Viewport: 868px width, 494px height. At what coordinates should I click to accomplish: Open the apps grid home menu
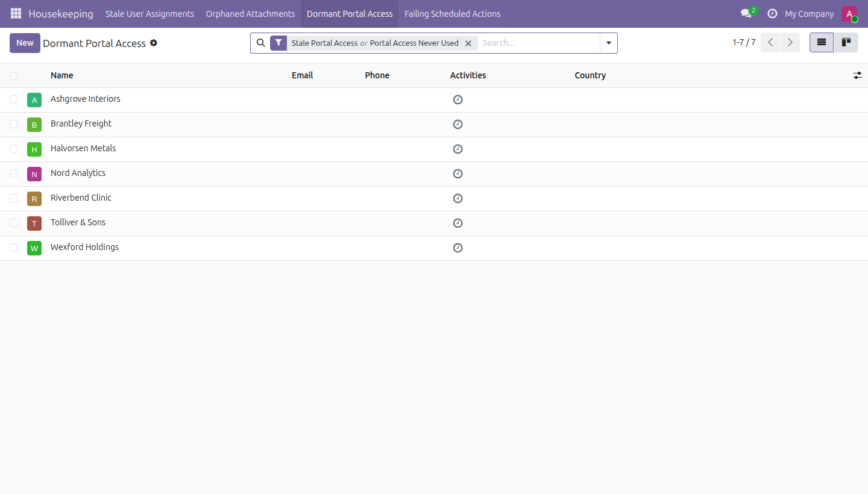tap(16, 13)
